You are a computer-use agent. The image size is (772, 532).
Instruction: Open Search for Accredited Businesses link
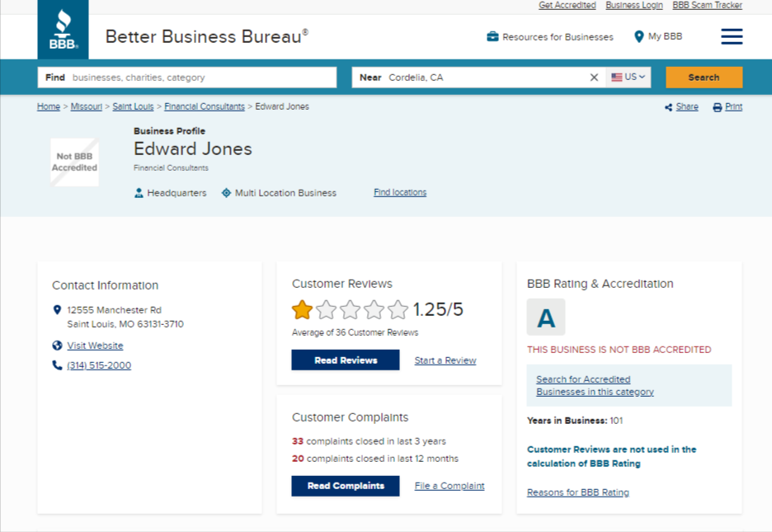[x=595, y=385]
